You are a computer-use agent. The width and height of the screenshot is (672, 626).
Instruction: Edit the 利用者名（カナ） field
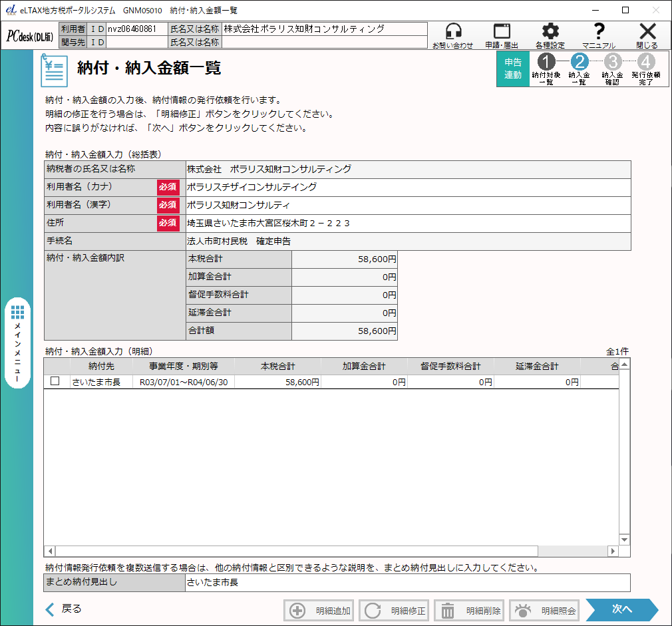coord(408,187)
